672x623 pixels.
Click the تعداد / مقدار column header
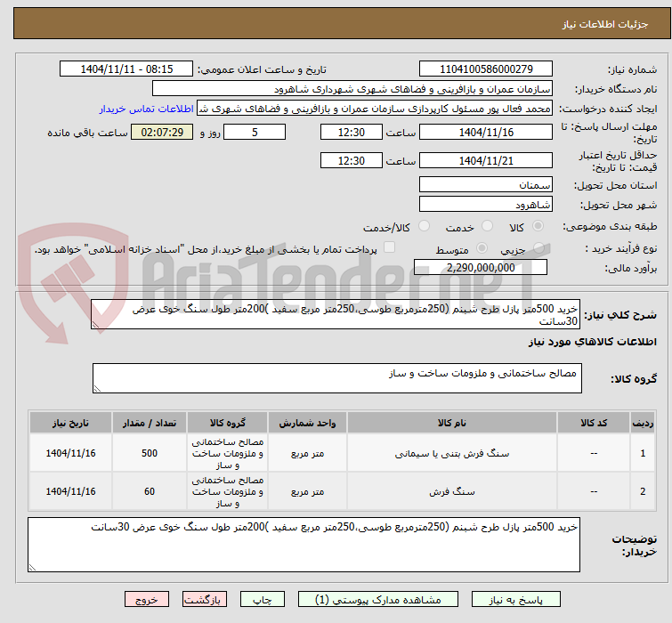pos(150,424)
